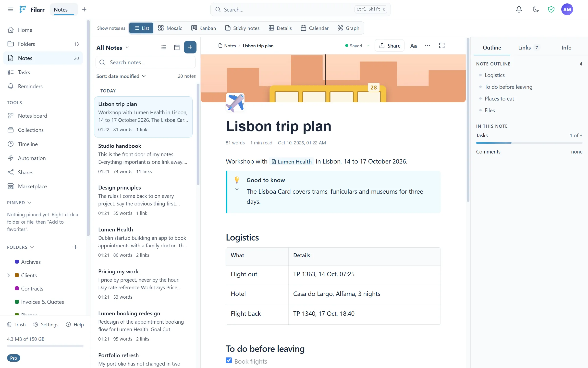Image resolution: width=588 pixels, height=368 pixels.
Task: Open the AM user avatar
Action: click(567, 10)
